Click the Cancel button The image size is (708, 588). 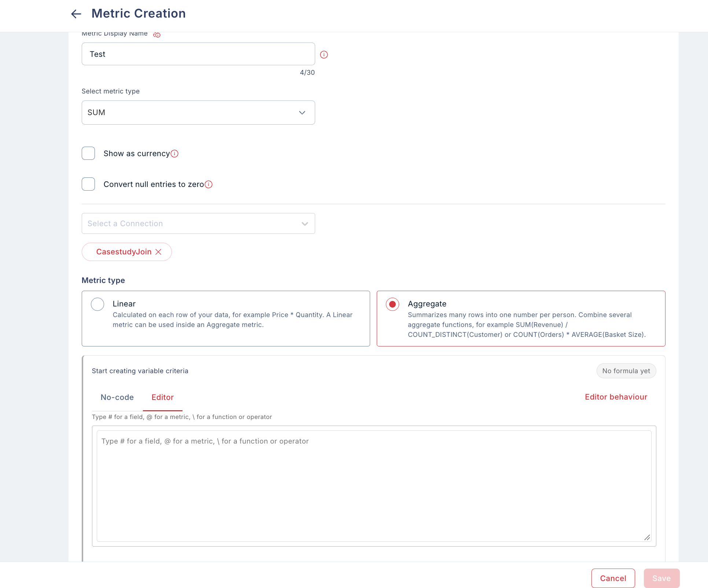click(x=613, y=578)
